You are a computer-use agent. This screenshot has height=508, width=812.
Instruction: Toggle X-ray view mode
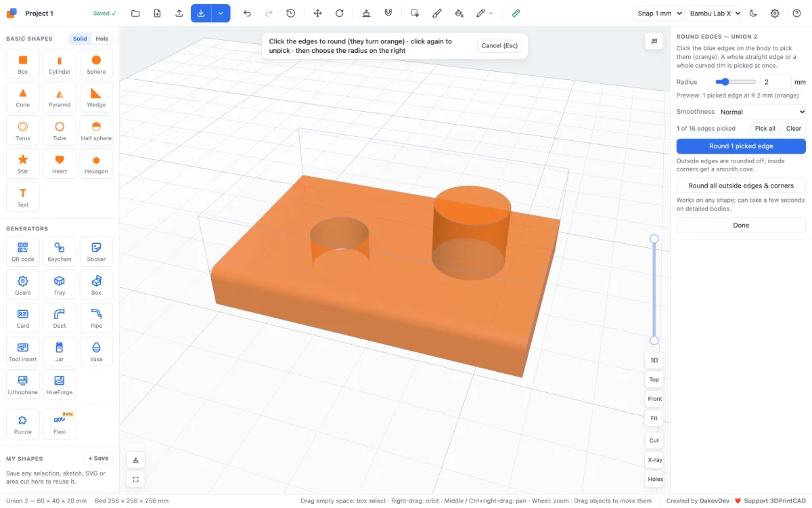654,460
